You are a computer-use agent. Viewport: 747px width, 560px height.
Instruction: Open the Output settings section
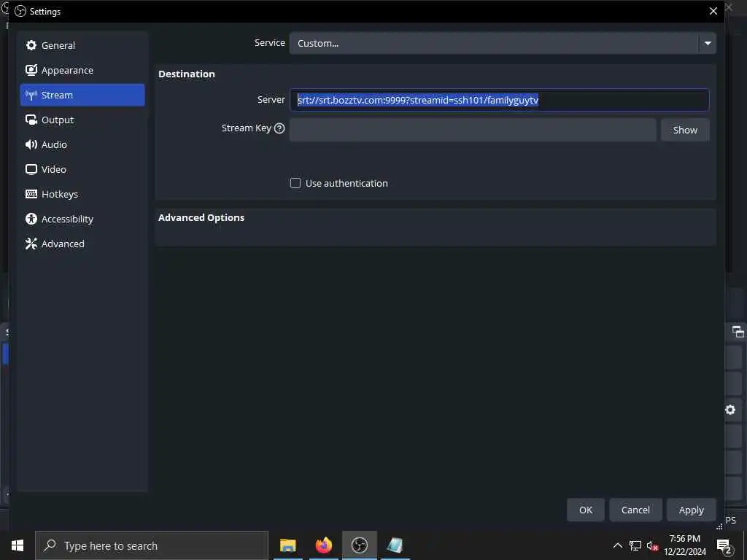82,120
